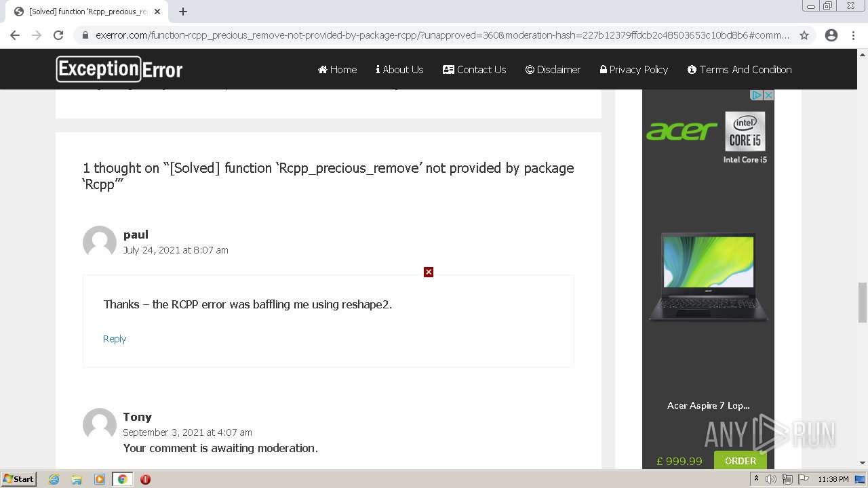Open the Windows Start menu
Screen dimensions: 868x488
pyautogui.click(x=18, y=479)
